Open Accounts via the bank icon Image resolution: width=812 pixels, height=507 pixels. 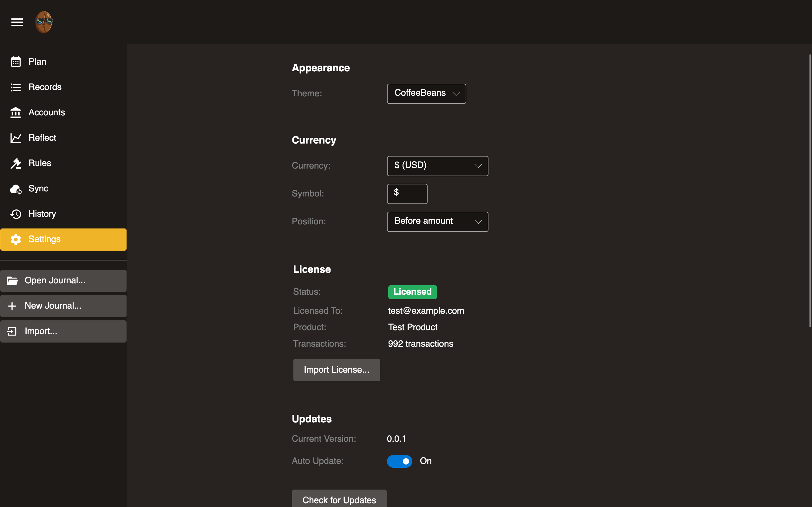coord(16,113)
